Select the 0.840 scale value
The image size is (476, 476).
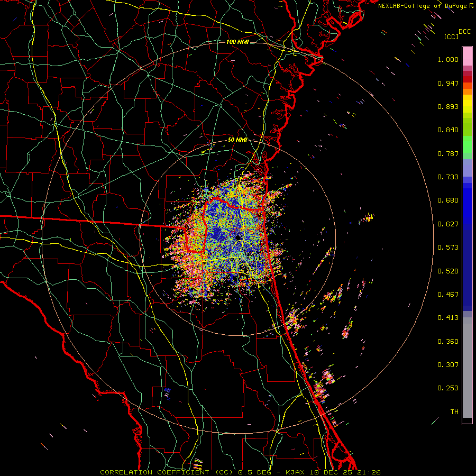tap(448, 130)
